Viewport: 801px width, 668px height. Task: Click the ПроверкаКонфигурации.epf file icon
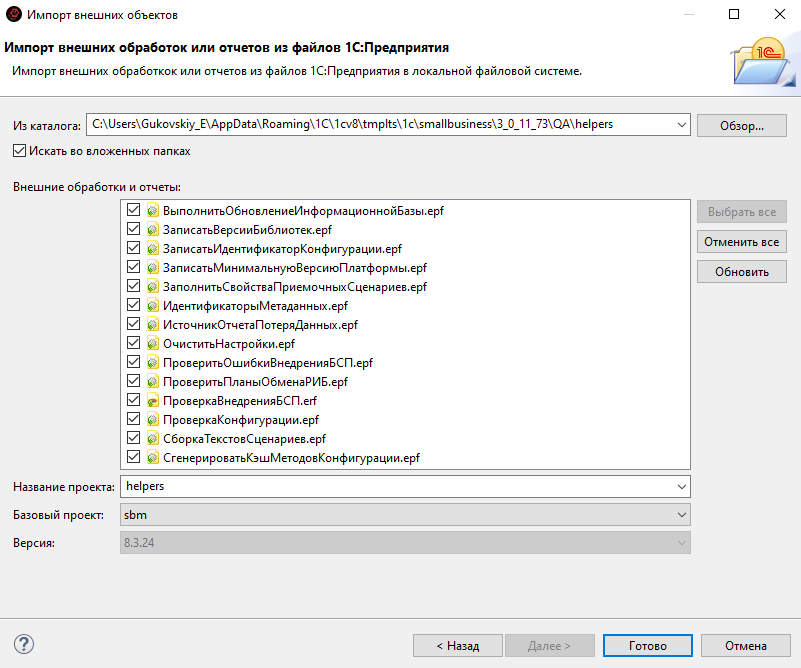click(x=153, y=420)
